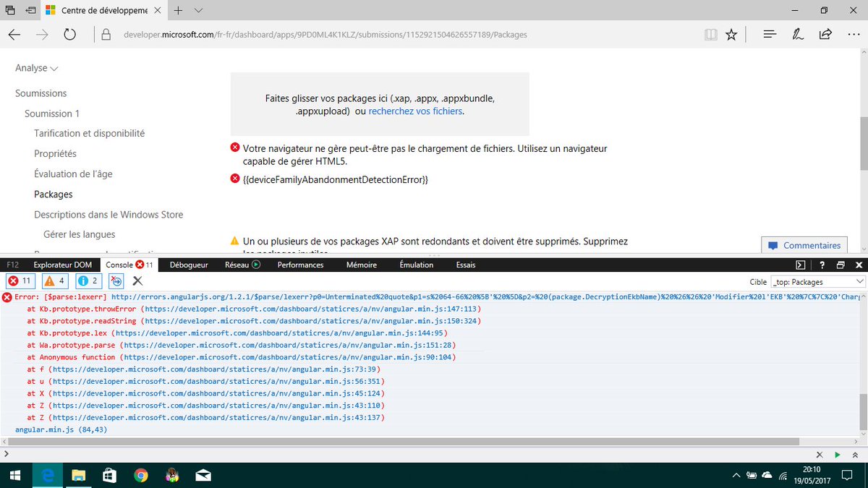Open the Hub (three lines) icon
Viewport: 868px width, 488px height.
click(770, 35)
